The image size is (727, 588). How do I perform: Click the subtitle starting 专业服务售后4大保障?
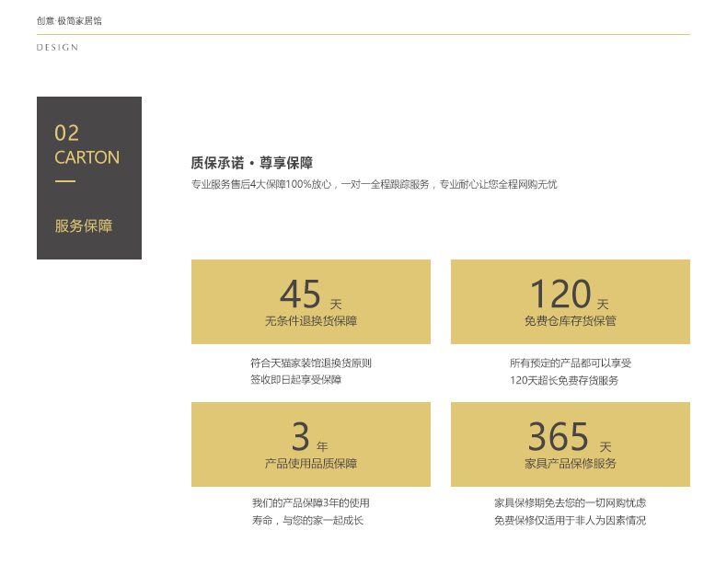pos(375,185)
